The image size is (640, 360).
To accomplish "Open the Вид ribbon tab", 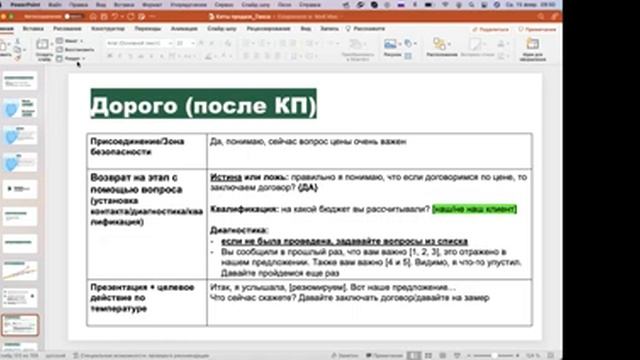I will tap(306, 29).
